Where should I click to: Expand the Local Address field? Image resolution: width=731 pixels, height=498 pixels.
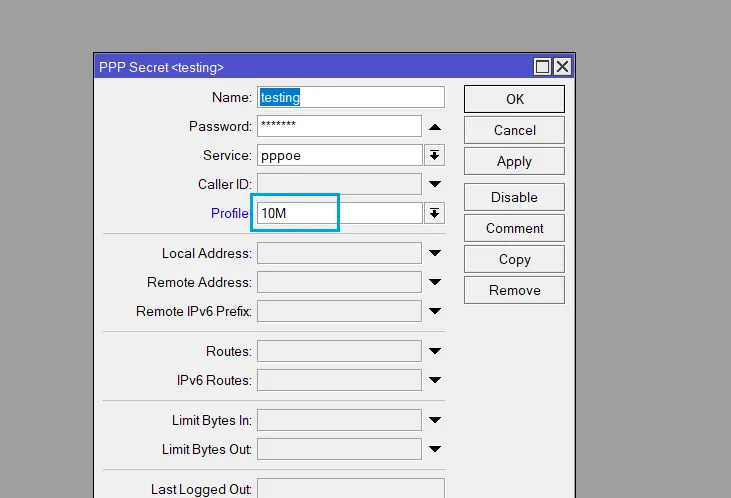pyautogui.click(x=434, y=254)
